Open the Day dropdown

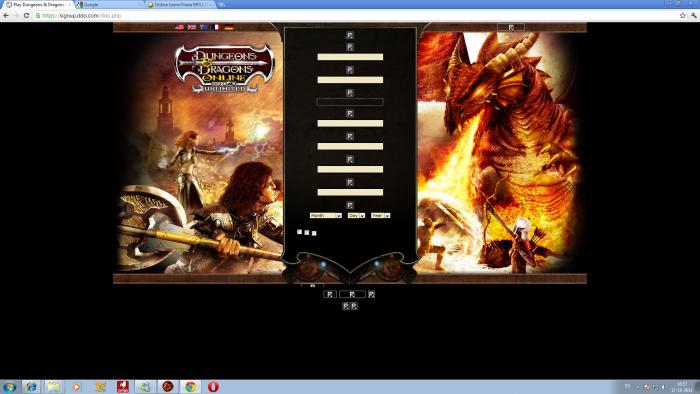[x=356, y=216]
